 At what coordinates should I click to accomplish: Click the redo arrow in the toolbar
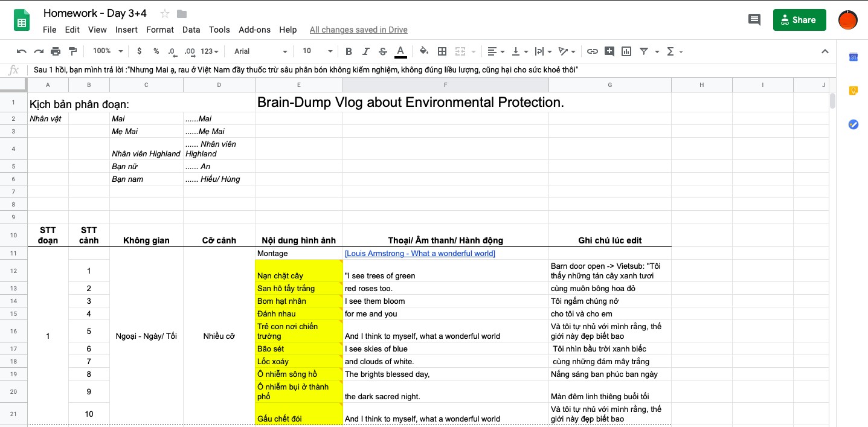coord(39,51)
